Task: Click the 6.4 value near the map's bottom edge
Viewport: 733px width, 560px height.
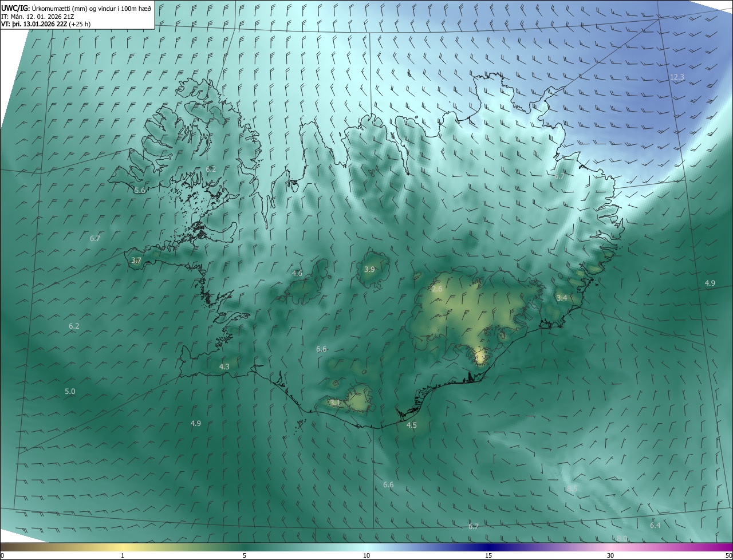Action: (x=655, y=525)
